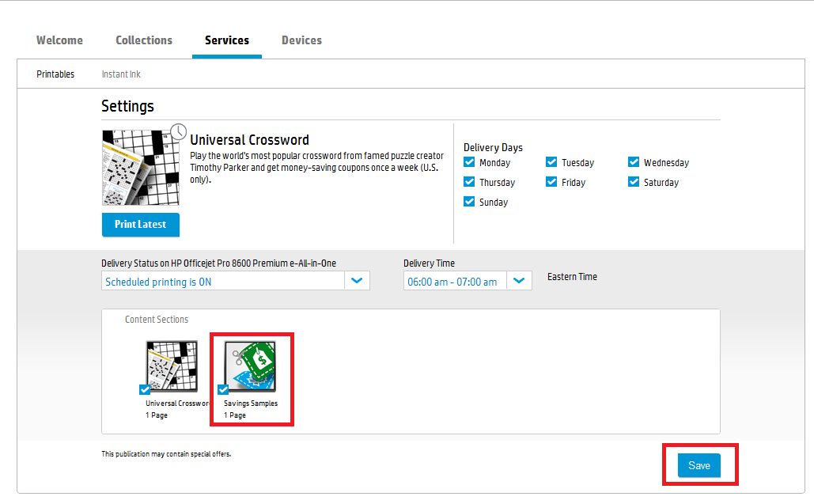
Task: Click the 'Content Sections' label
Action: click(x=157, y=320)
